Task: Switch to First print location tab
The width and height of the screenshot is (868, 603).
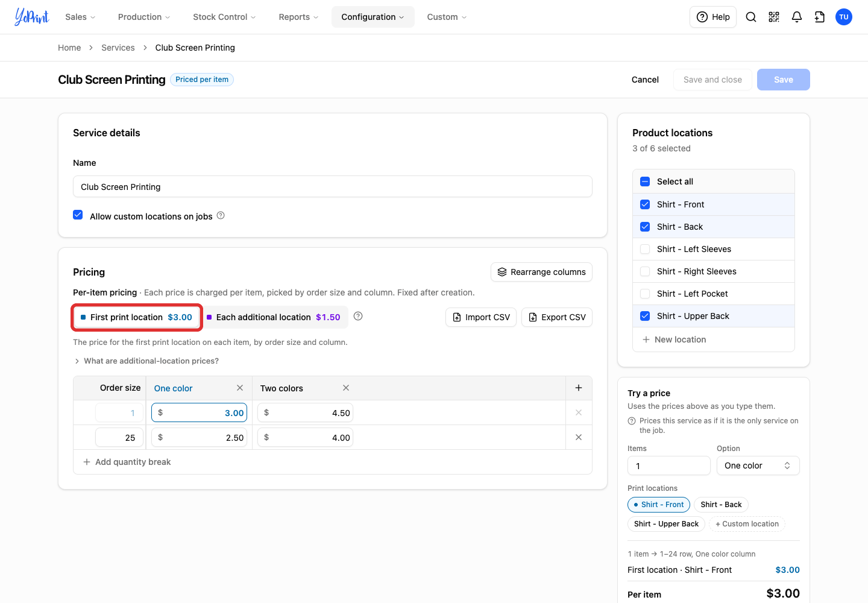Action: click(136, 317)
